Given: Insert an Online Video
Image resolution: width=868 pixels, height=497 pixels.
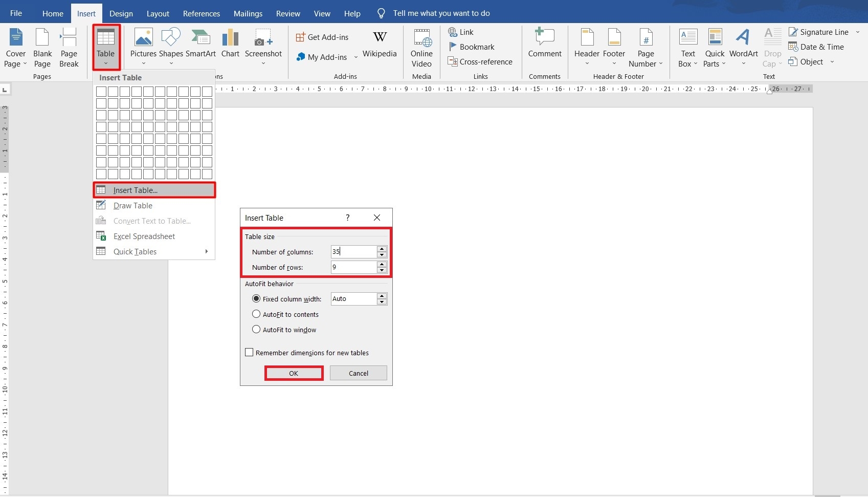Looking at the screenshot, I should (421, 46).
